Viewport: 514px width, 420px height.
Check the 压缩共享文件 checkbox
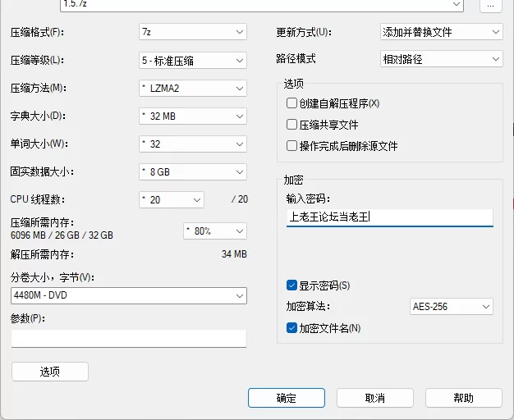coord(291,125)
